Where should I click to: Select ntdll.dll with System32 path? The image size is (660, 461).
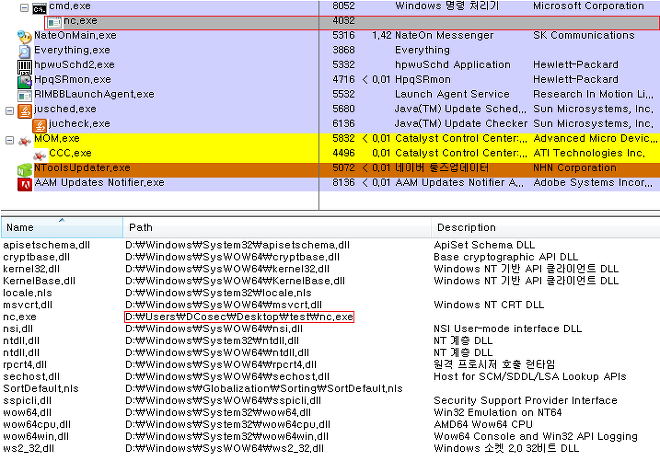[21, 341]
